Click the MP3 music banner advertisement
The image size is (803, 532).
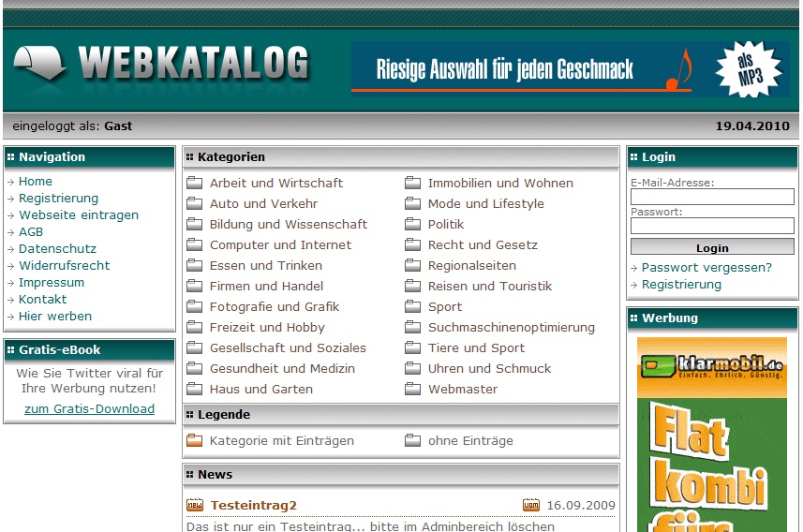coord(571,68)
